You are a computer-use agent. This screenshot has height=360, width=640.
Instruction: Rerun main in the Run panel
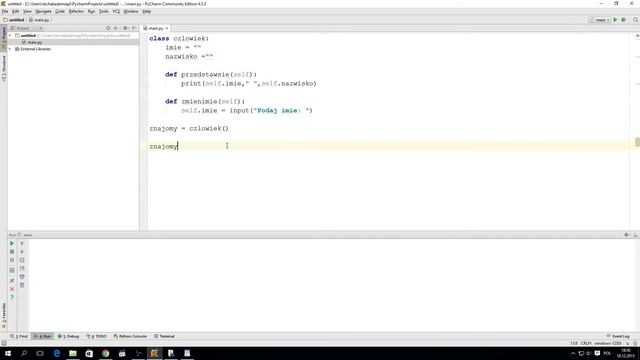tap(12, 243)
